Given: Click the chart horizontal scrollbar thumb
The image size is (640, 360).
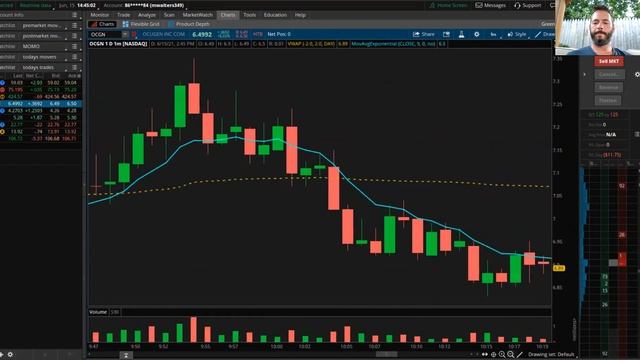Looking at the screenshot, I should coord(386,354).
